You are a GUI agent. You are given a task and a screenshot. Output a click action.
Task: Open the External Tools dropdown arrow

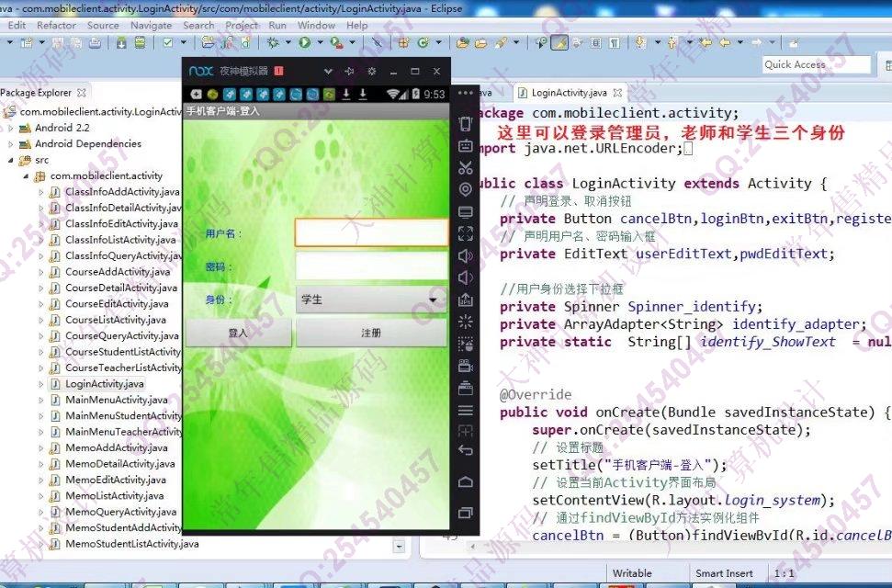[352, 42]
